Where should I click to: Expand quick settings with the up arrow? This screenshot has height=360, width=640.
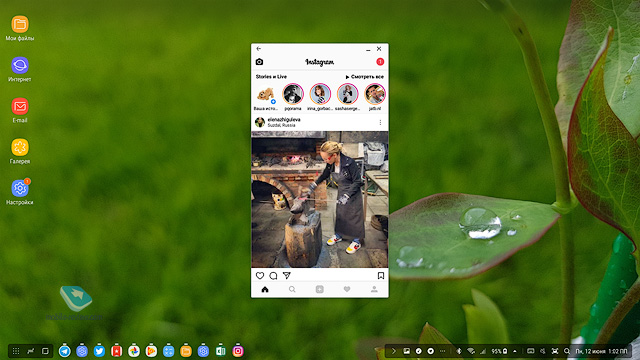point(515,351)
